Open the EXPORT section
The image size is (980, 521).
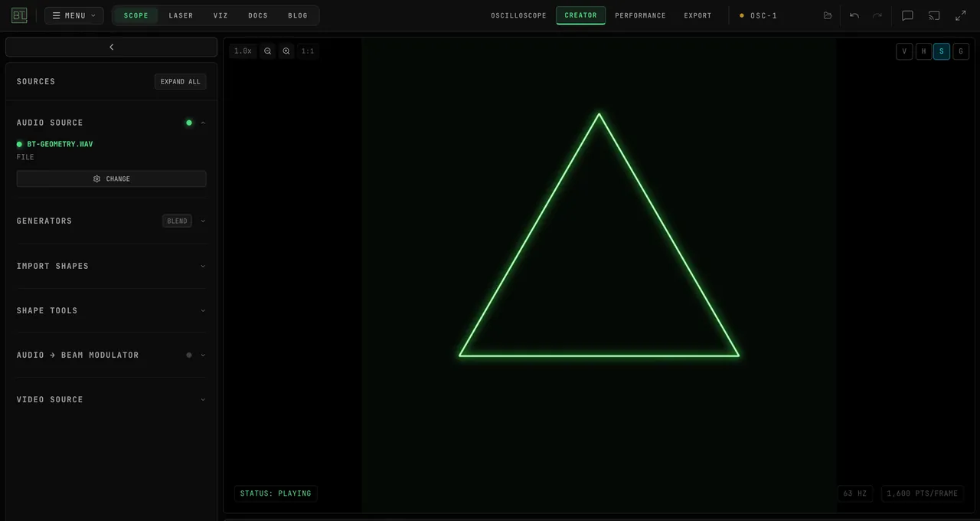coord(698,15)
